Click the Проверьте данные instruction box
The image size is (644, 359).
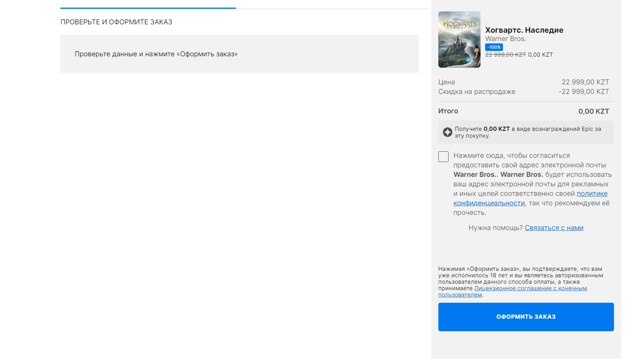tap(240, 54)
